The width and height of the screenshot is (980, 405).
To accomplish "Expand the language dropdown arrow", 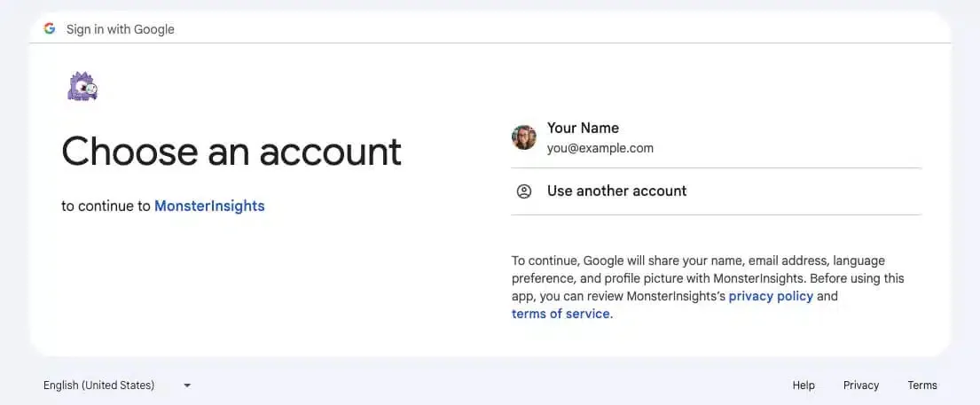I will pyautogui.click(x=187, y=386).
